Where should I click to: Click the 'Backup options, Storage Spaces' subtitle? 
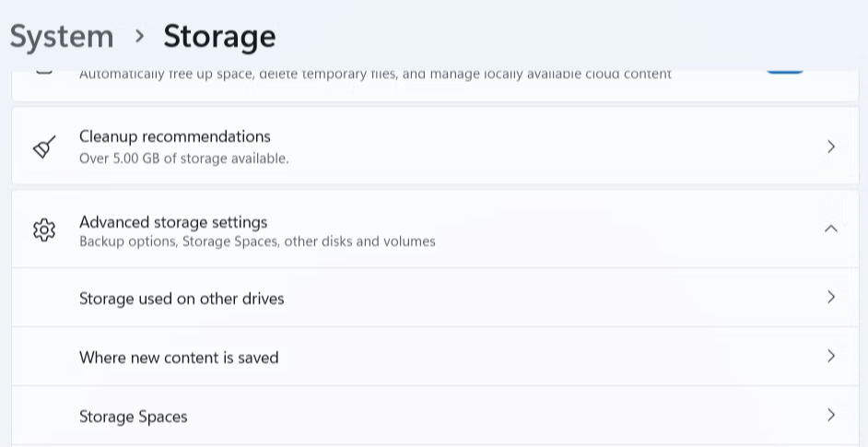coord(257,241)
